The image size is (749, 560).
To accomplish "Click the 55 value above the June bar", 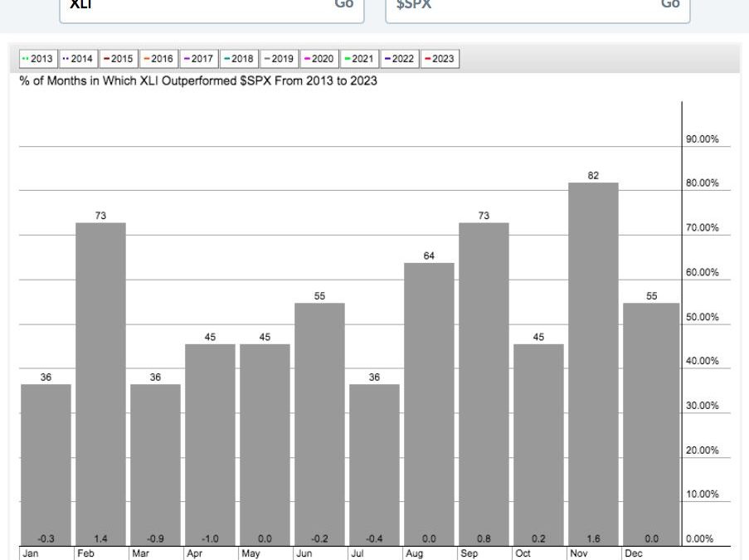I will tap(319, 296).
